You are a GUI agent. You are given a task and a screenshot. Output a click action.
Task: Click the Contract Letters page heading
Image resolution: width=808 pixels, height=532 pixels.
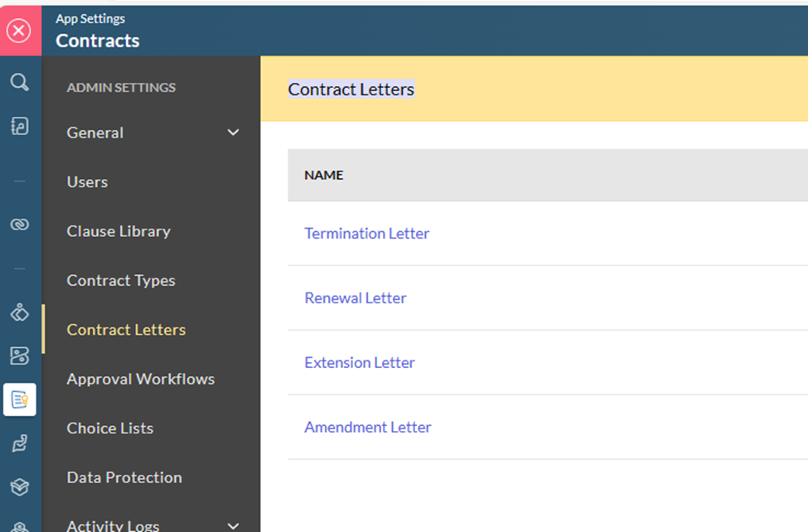pos(351,89)
